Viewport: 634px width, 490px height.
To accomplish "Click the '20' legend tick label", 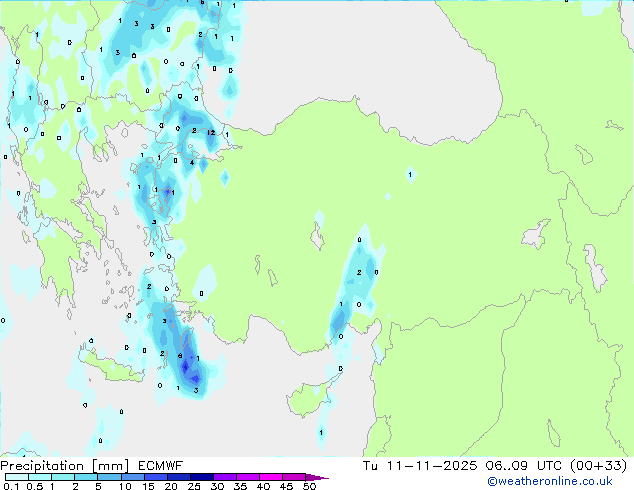I will coord(171,486).
